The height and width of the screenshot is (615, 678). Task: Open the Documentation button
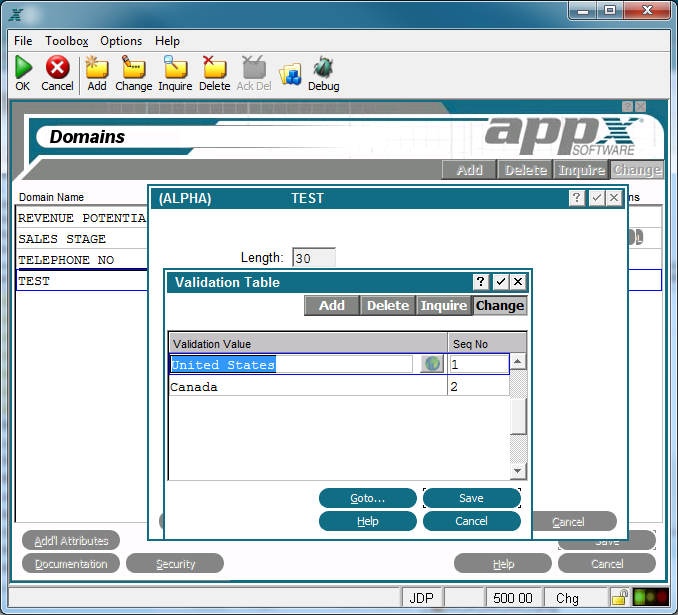pos(71,563)
